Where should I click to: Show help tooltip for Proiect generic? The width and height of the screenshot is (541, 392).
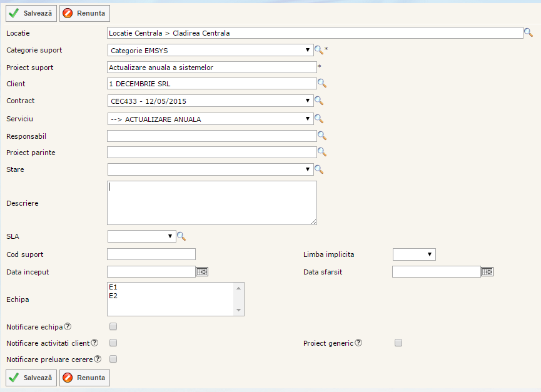[x=358, y=343]
